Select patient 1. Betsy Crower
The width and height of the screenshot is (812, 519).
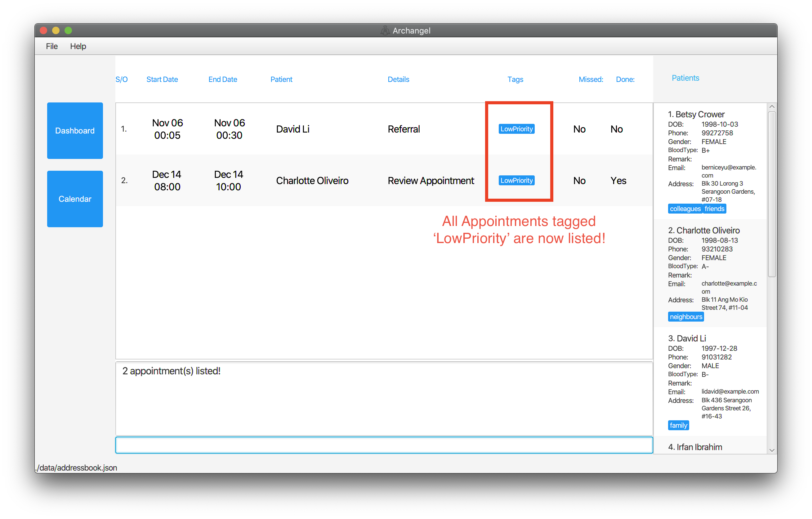pyautogui.click(x=696, y=115)
